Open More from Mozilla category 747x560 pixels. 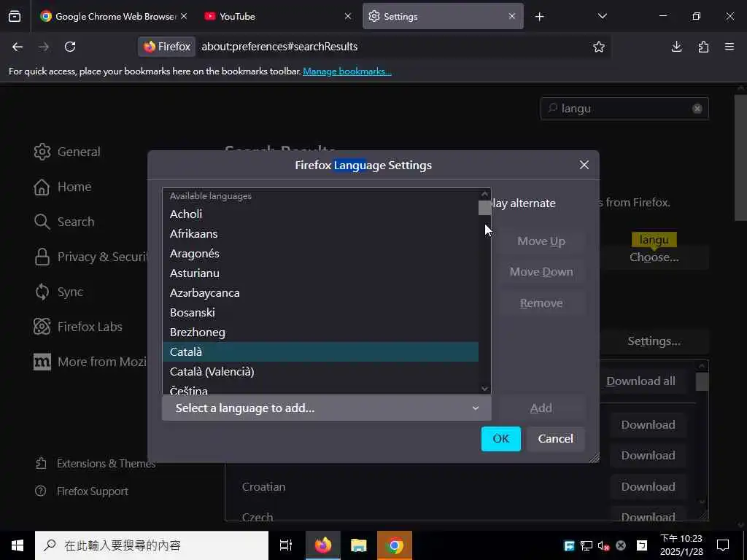(90, 362)
